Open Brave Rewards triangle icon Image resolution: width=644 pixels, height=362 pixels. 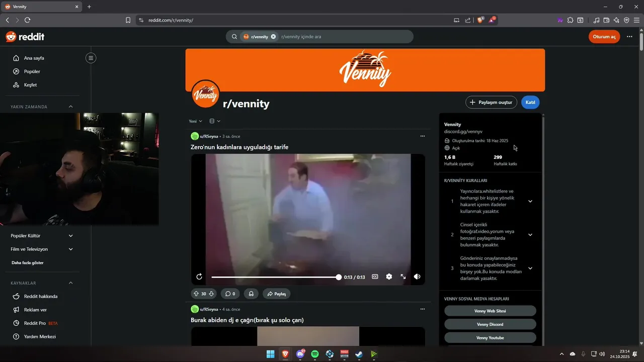492,20
